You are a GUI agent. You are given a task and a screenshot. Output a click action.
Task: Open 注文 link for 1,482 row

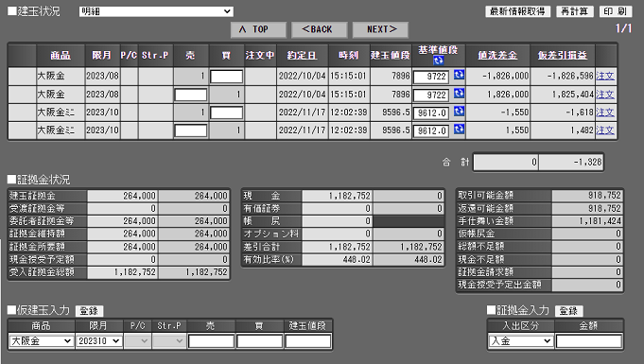pyautogui.click(x=605, y=130)
